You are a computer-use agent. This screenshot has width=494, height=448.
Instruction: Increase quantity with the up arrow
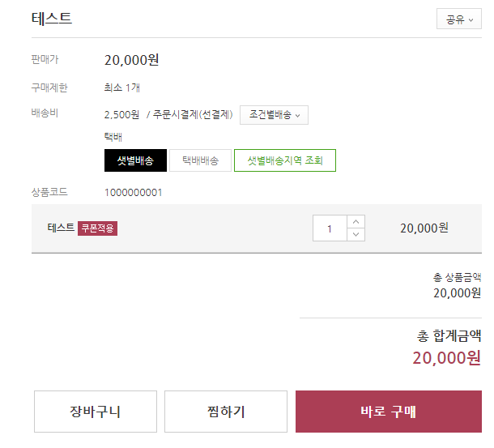pos(356,222)
